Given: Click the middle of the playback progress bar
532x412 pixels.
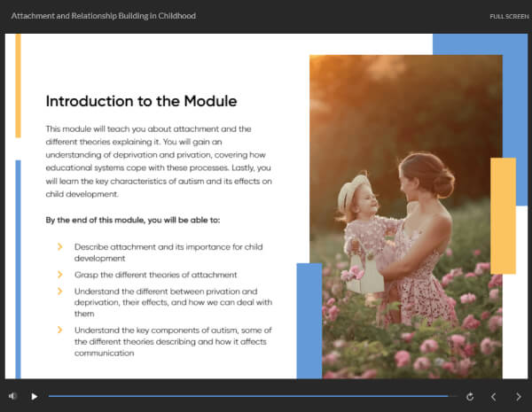Looking at the screenshot, I should pos(248,396).
